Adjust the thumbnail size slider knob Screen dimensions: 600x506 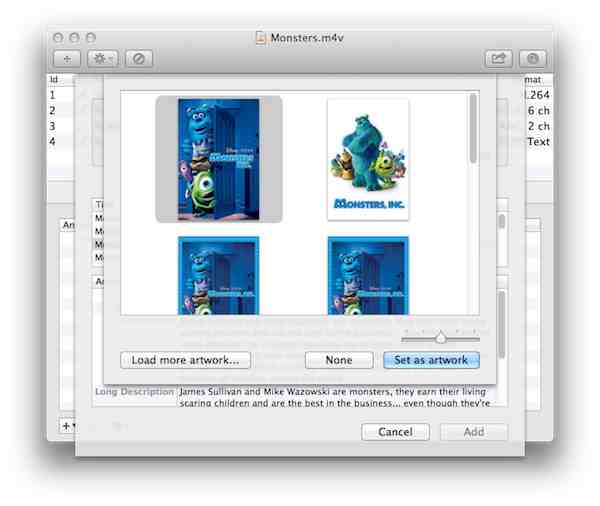441,338
